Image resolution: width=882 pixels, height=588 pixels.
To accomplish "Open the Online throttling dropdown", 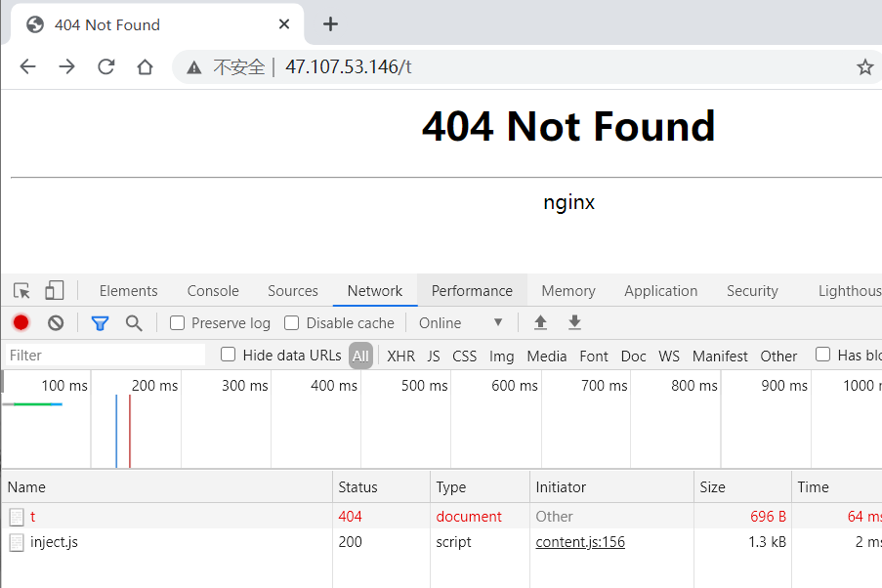I will (x=460, y=323).
